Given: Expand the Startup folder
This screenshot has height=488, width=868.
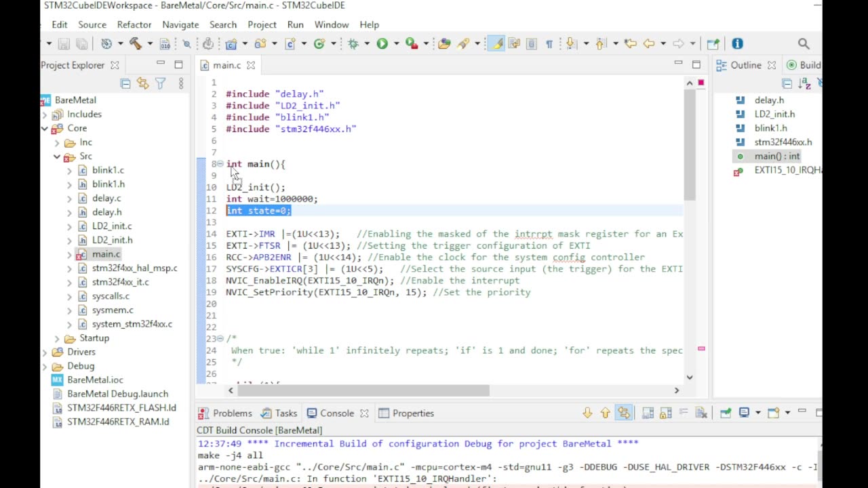Looking at the screenshot, I should [x=57, y=338].
